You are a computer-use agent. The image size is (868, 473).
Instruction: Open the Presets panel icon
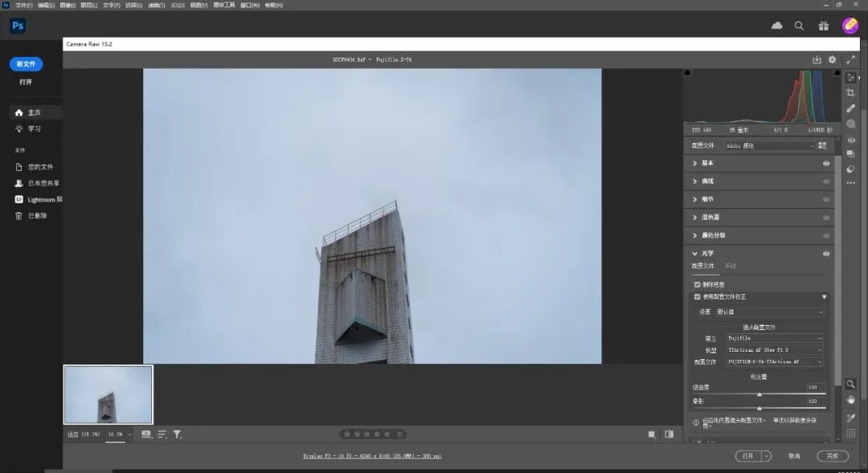[851, 169]
